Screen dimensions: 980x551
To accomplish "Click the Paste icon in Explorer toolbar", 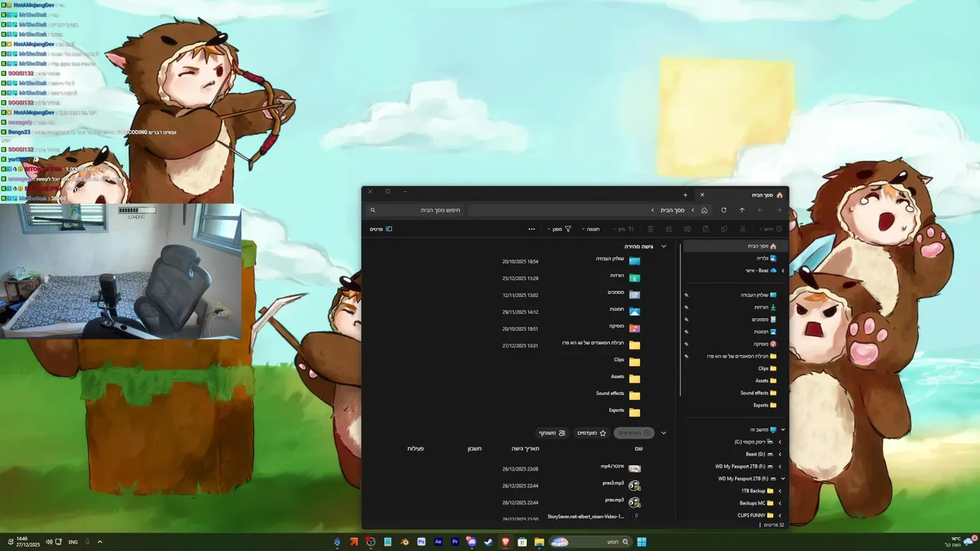I will coord(706,229).
